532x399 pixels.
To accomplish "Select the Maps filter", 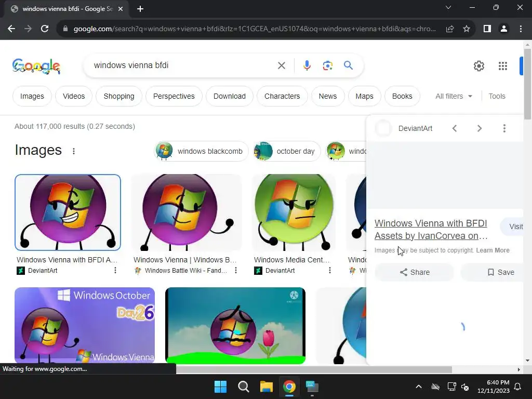I will pos(364,96).
